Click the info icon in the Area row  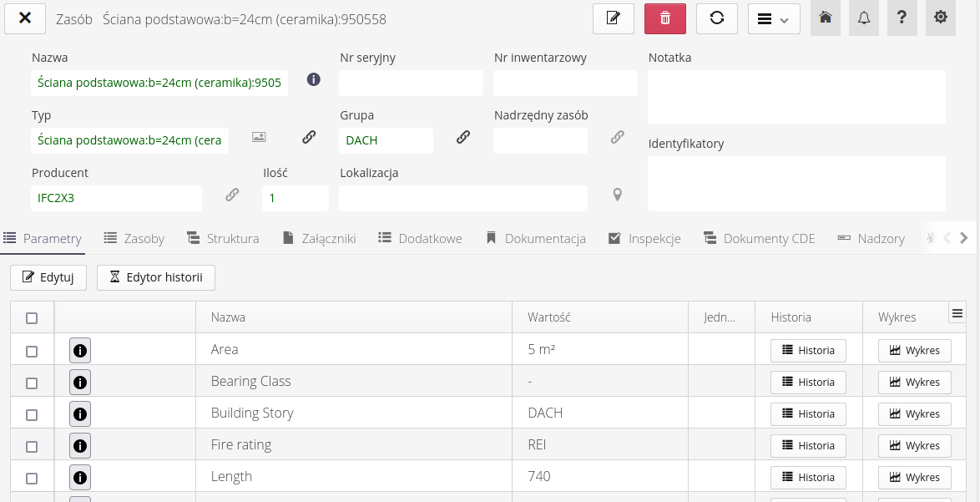pyautogui.click(x=80, y=351)
